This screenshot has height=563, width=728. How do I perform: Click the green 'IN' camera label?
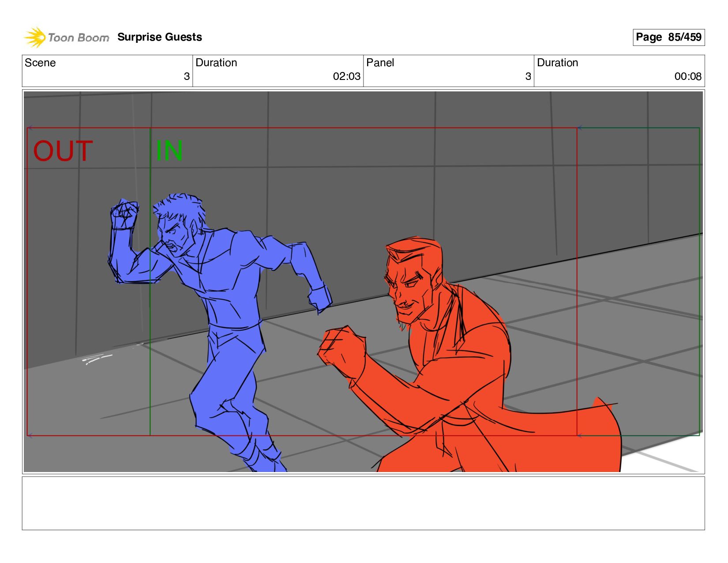(169, 151)
